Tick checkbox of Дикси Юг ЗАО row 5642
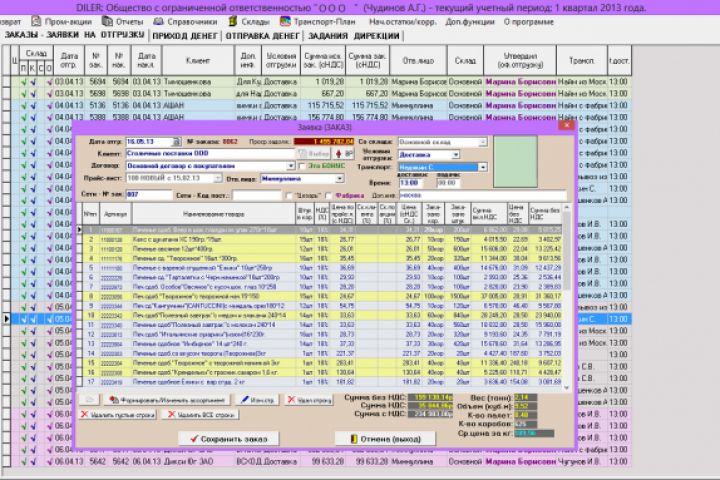The height and width of the screenshot is (480, 720). coord(6,462)
